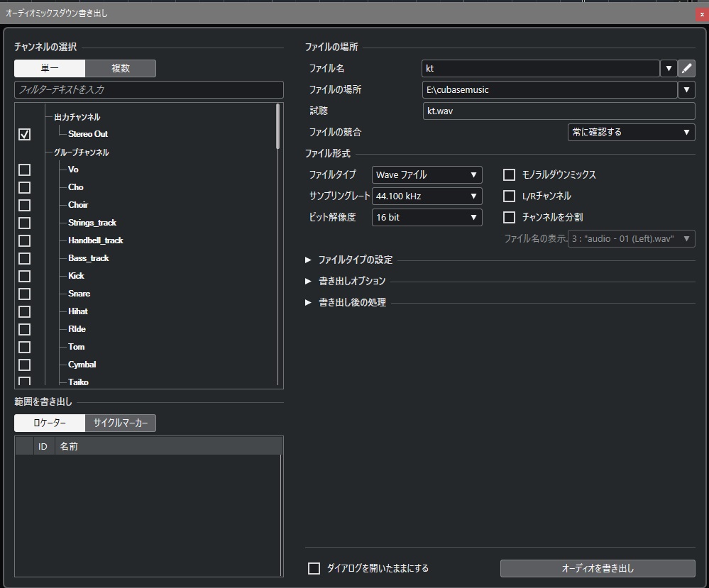
Task: Check the Bass_track checkbox
Action: 24,258
